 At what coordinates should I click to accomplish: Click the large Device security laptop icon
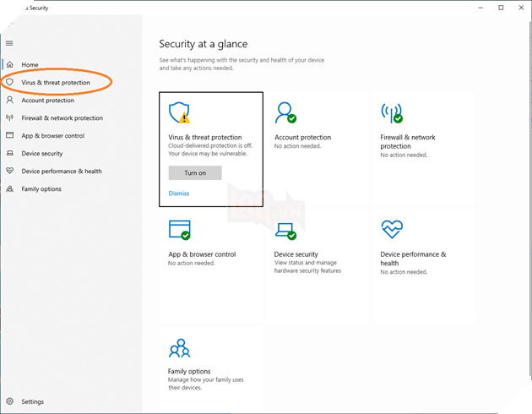[x=285, y=231]
